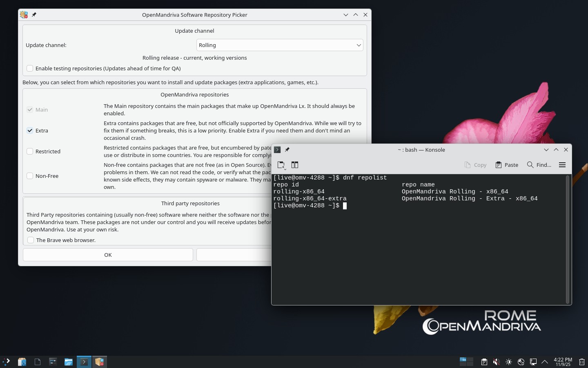
Task: Click the muted audio volume tray icon
Action: coord(496,362)
